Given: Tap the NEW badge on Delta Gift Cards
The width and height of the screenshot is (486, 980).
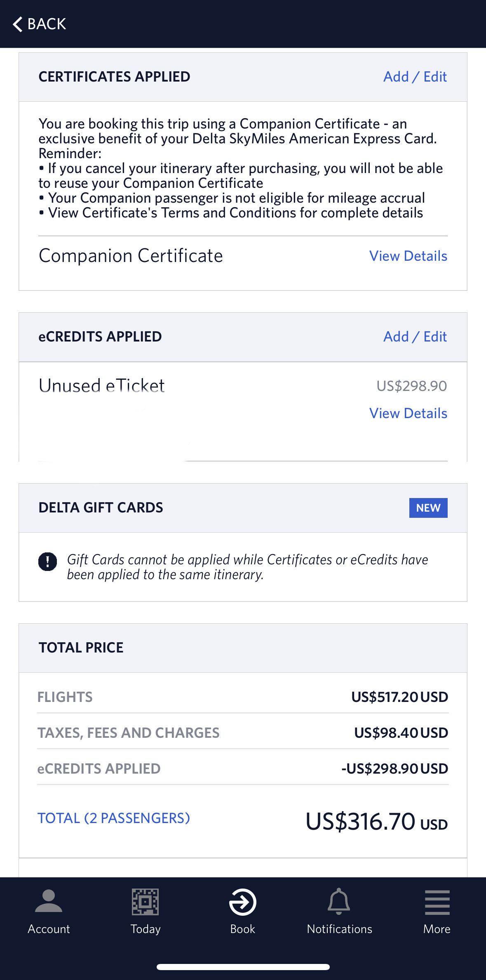Looking at the screenshot, I should pyautogui.click(x=428, y=508).
